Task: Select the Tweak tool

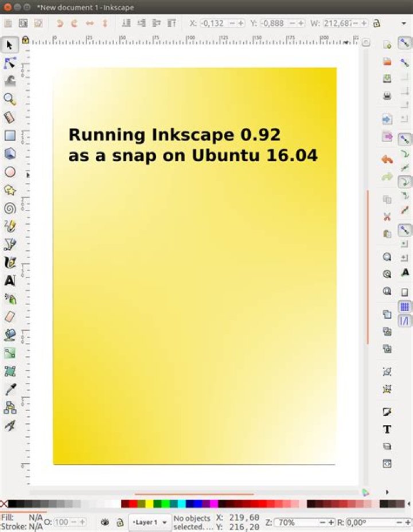Action: 10,81
